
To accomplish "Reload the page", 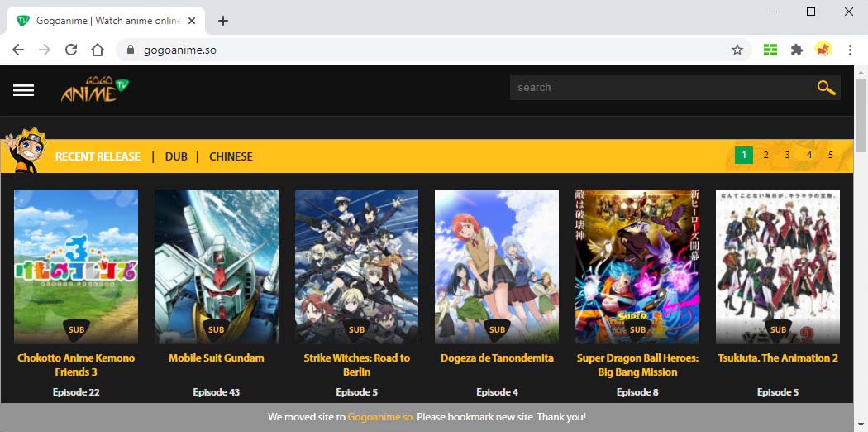I will [71, 50].
